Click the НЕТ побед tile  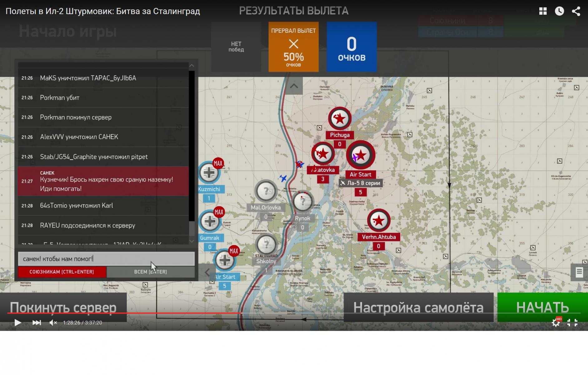(x=236, y=47)
